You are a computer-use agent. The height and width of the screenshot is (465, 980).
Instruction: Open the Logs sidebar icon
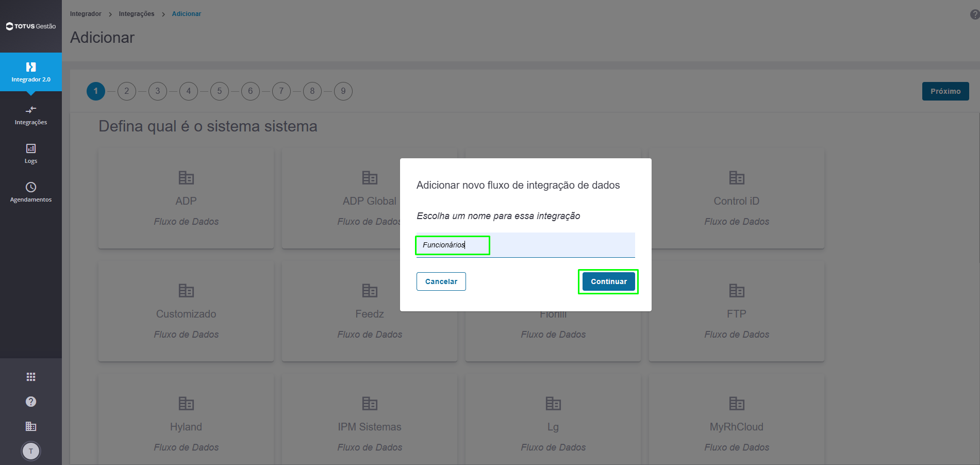coord(31,148)
